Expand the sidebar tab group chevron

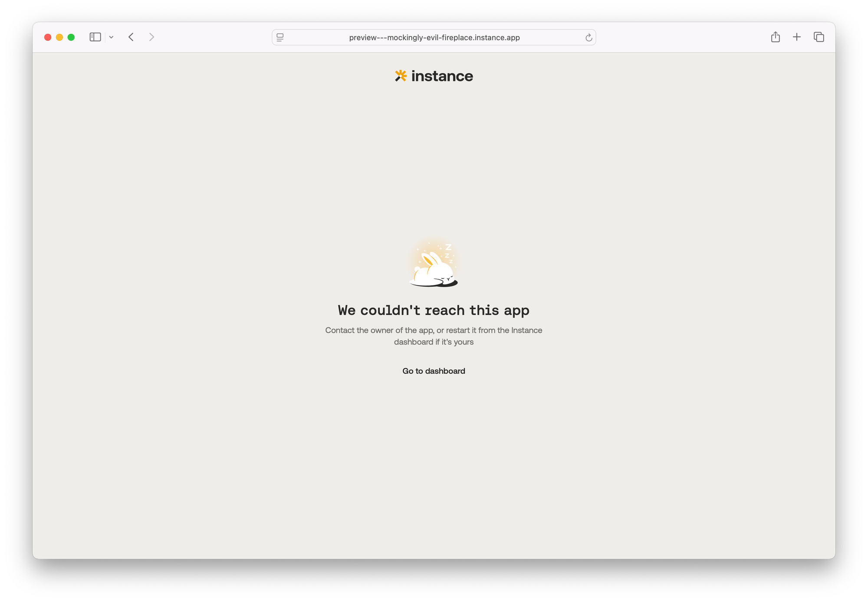coord(111,37)
